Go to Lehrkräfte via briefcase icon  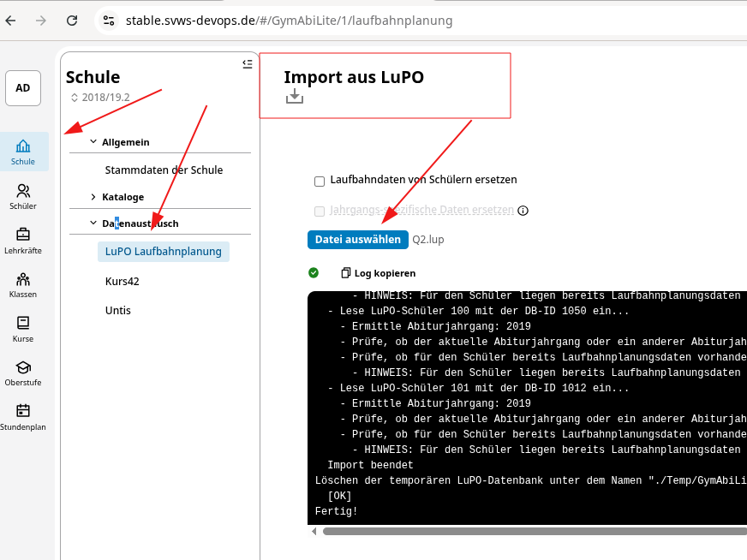click(23, 240)
